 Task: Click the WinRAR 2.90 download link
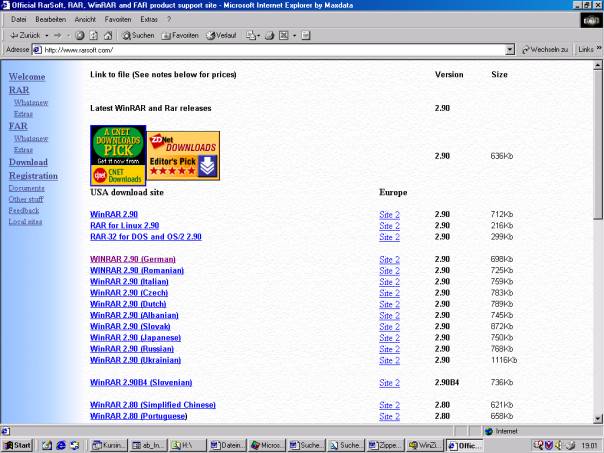tap(114, 214)
